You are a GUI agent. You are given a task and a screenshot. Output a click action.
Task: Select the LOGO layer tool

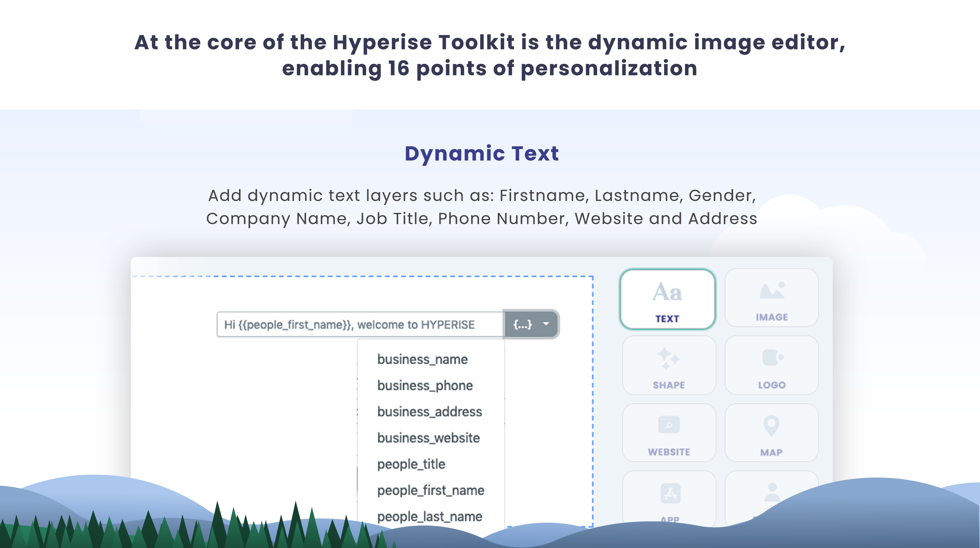772,366
